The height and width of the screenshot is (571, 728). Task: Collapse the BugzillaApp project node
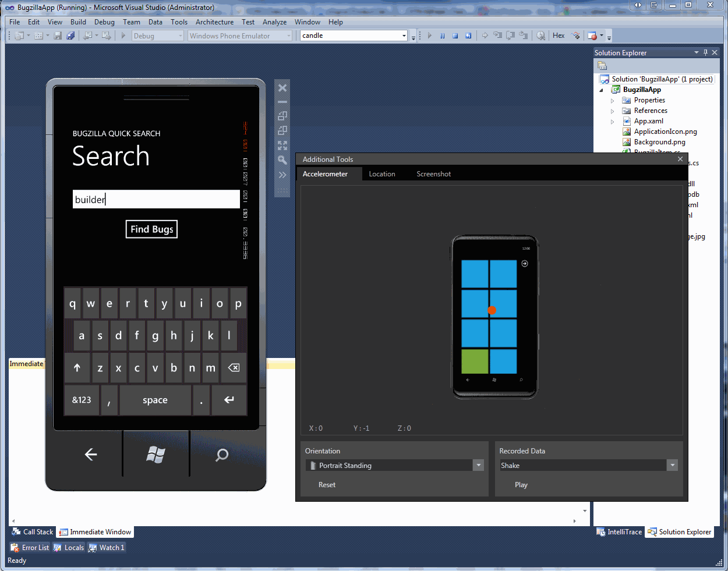tap(602, 90)
